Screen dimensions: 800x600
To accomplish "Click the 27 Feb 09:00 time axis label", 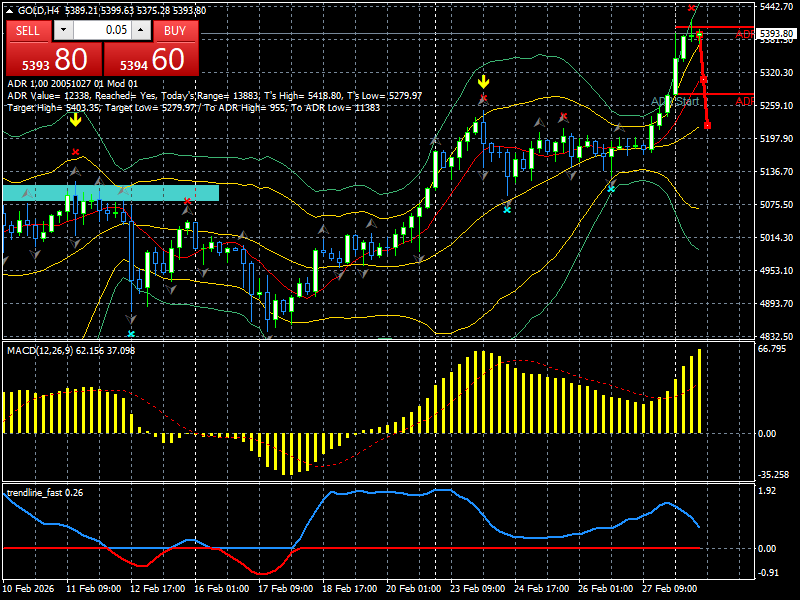I will pos(669,589).
